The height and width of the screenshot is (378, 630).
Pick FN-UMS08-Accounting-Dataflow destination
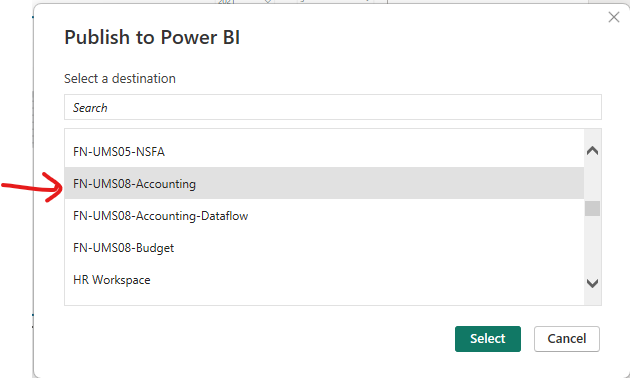pyautogui.click(x=324, y=216)
